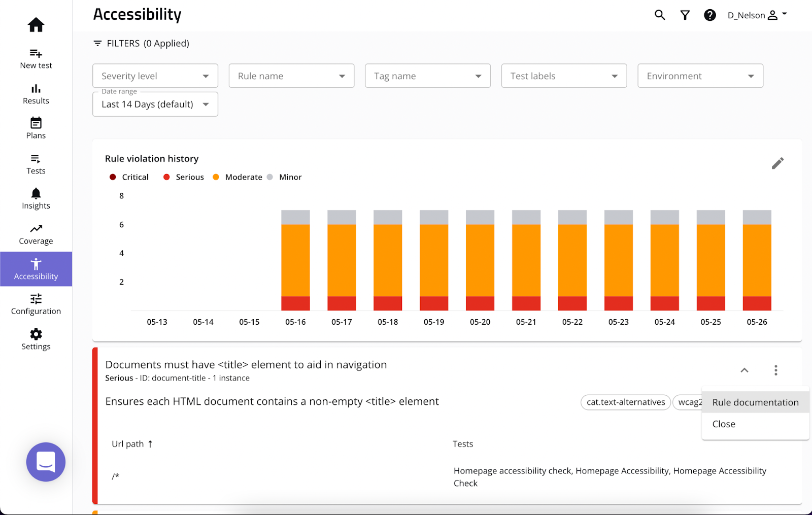Toggle the Serious series in chart legend
Screen dimensions: 812x515
[183, 177]
